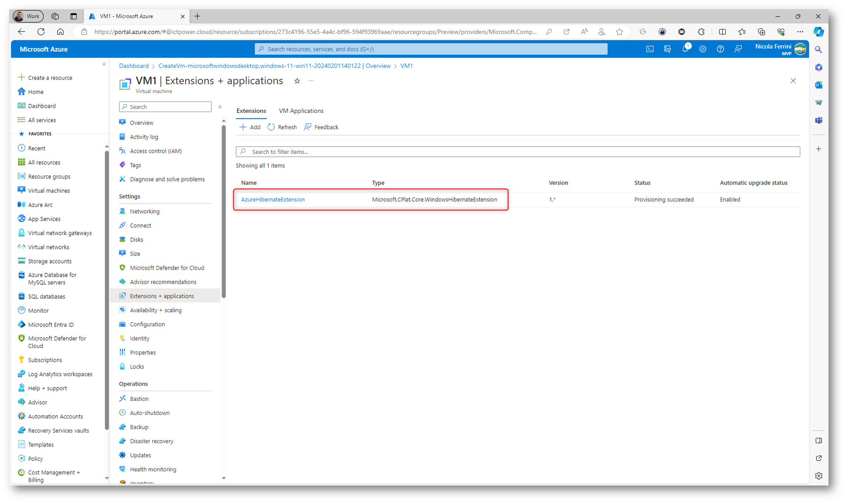Sort by Status column header

click(642, 183)
